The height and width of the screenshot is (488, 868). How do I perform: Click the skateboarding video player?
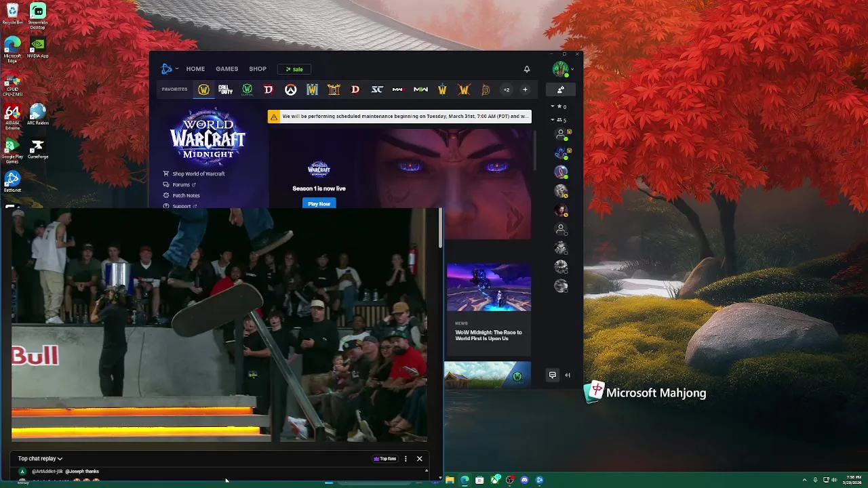(x=219, y=325)
